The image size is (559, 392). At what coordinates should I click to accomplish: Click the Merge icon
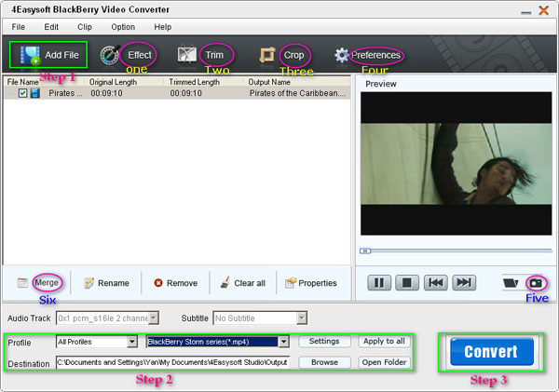(22, 283)
